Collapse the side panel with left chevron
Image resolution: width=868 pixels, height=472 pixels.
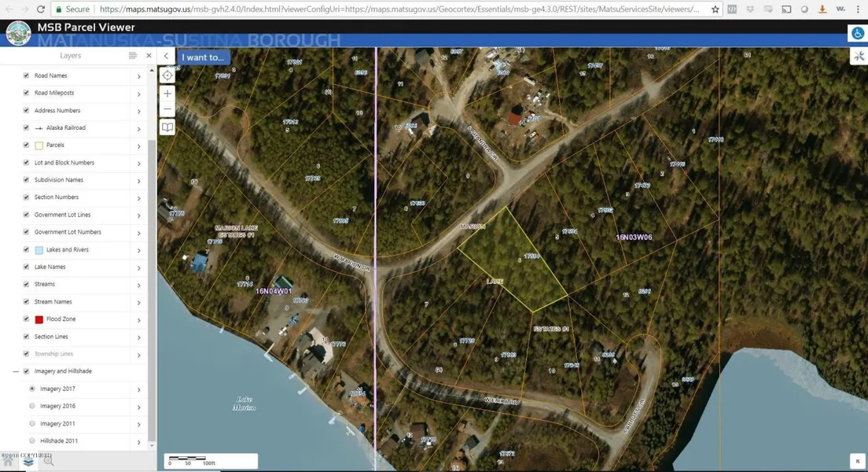tap(166, 56)
